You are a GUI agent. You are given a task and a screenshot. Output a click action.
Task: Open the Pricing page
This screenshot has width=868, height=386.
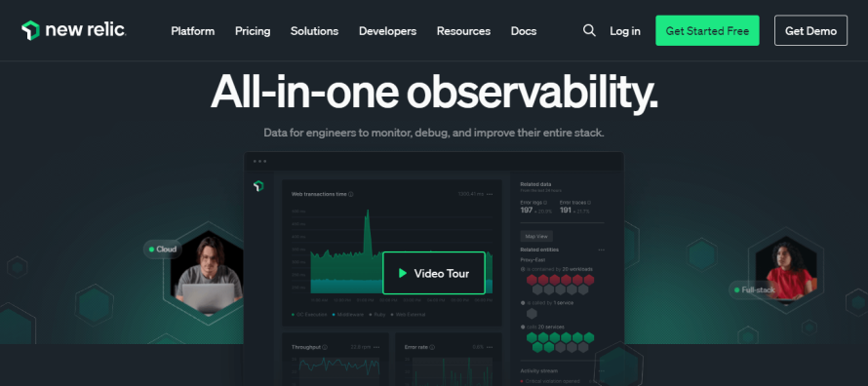click(x=253, y=31)
